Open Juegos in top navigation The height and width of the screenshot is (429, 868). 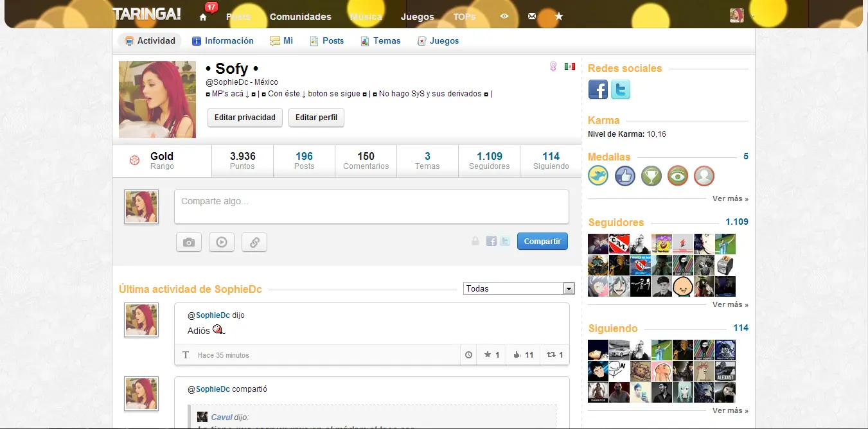click(418, 17)
